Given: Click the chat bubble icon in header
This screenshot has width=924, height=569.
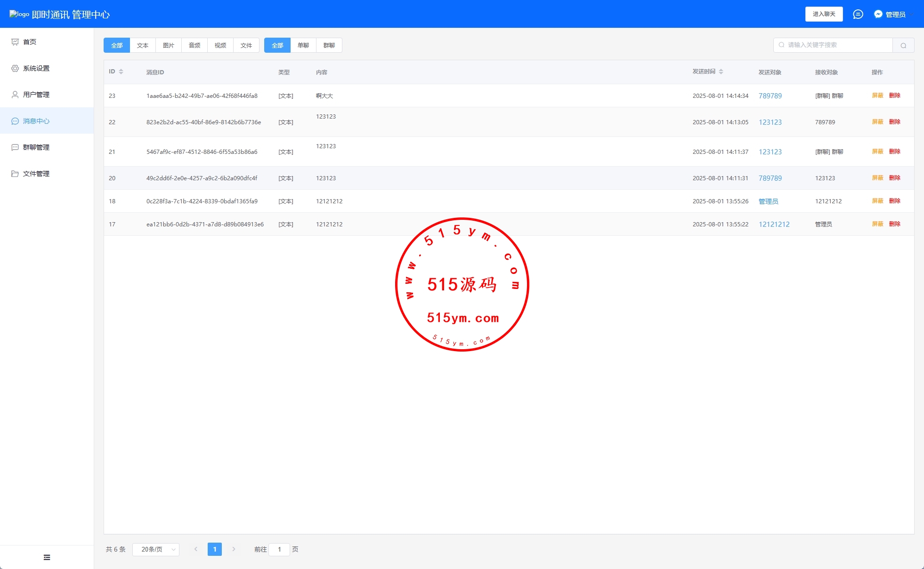Looking at the screenshot, I should (858, 14).
